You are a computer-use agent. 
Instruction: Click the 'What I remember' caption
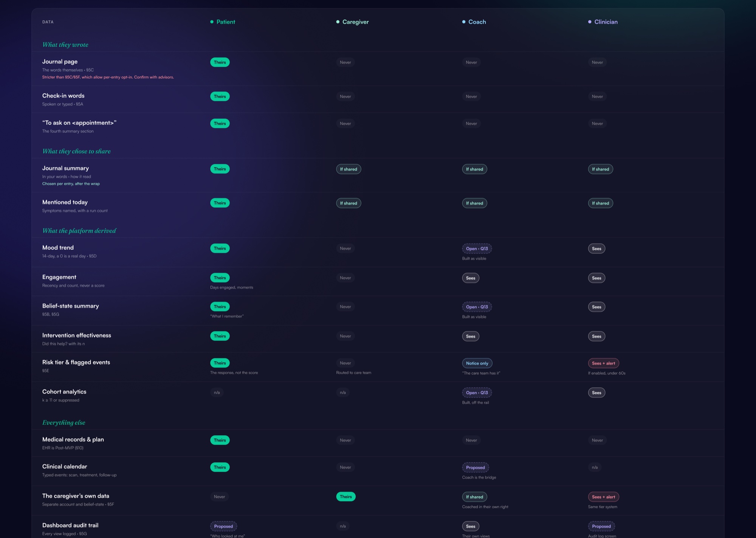(x=227, y=316)
